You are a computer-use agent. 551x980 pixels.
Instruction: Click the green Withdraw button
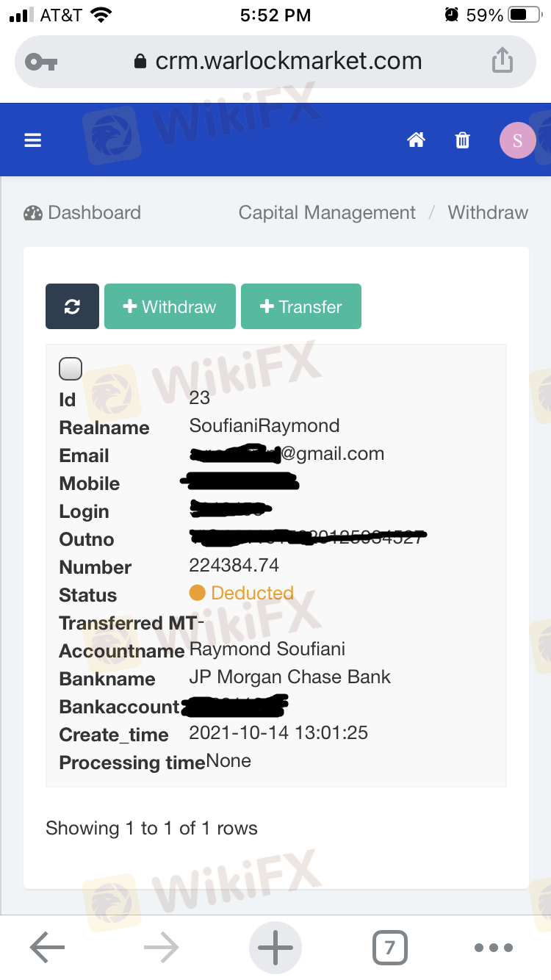point(170,306)
